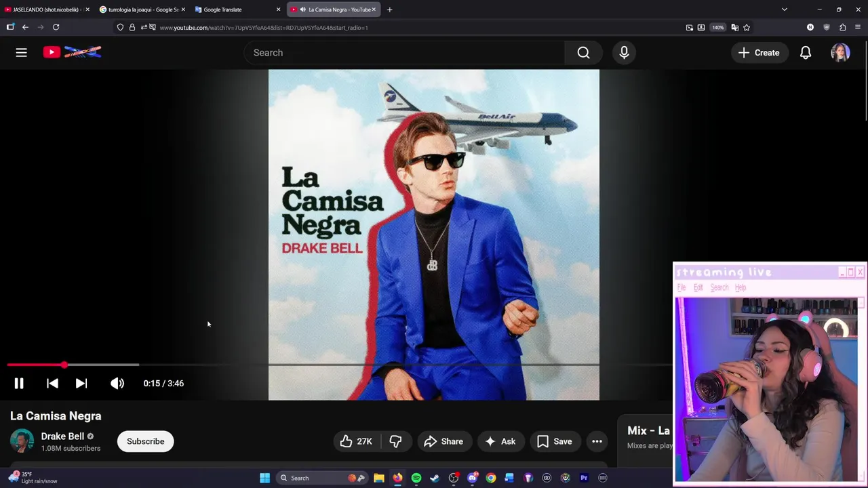868x488 pixels.
Task: Switch to JASELEANDO browser tab
Action: point(46,9)
